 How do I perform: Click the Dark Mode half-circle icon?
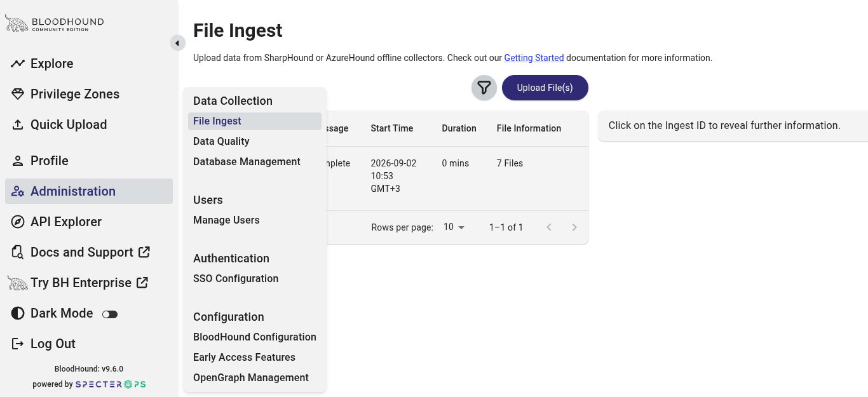[x=18, y=313]
